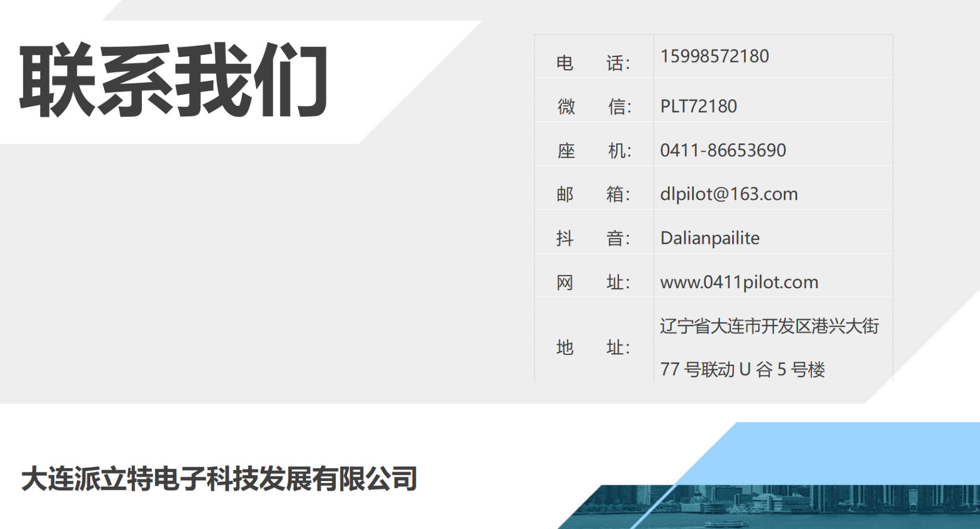Select the 抖音 label cell
The width and height of the screenshot is (980, 529).
593,239
